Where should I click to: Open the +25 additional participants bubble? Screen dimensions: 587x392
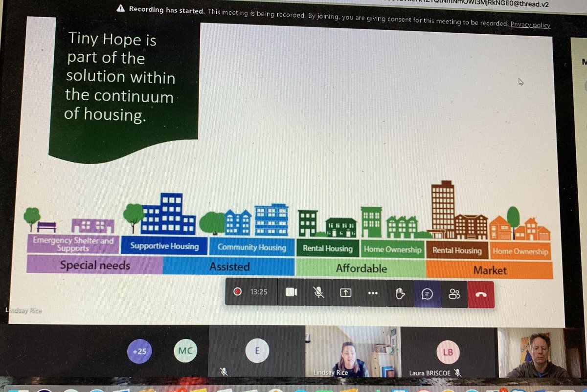coord(139,351)
